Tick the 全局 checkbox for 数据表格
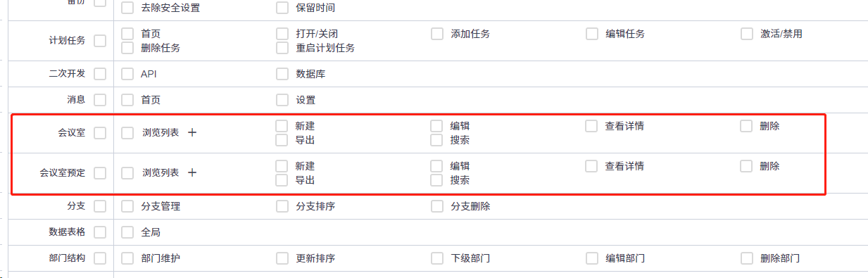The height and width of the screenshot is (278, 868). point(127,232)
